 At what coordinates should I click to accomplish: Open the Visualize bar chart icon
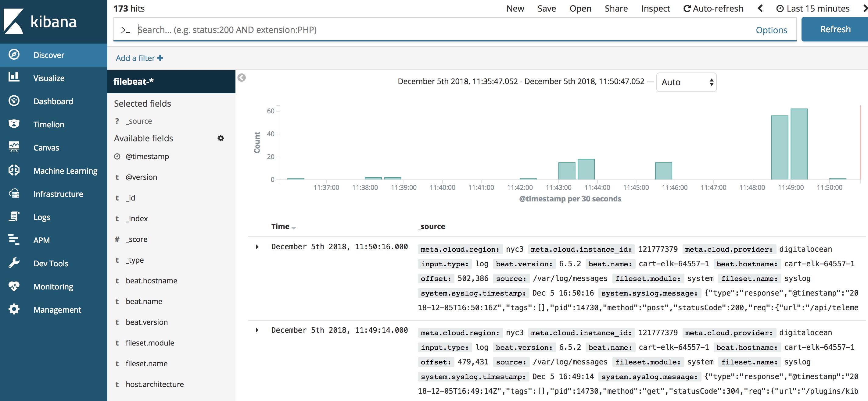[x=14, y=77]
